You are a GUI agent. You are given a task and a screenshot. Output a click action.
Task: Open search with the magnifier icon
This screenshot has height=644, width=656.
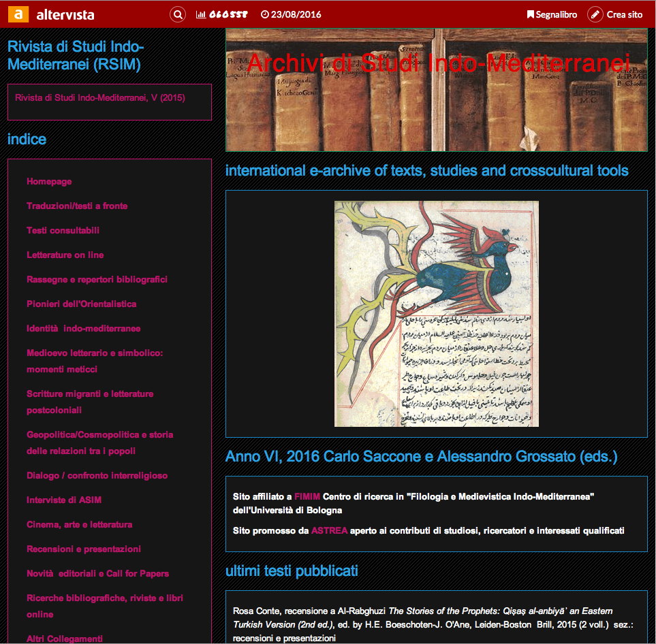[x=177, y=15]
